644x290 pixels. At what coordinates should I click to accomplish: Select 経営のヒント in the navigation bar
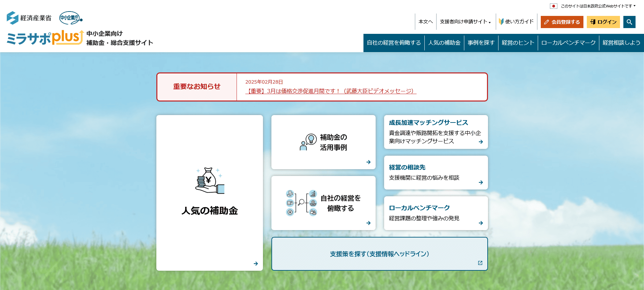(x=518, y=43)
